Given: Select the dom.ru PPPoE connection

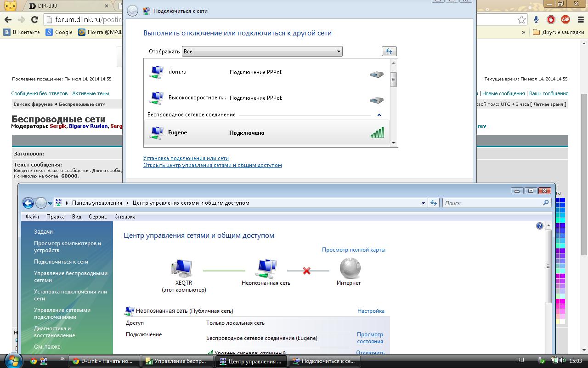Looking at the screenshot, I should click(x=266, y=72).
